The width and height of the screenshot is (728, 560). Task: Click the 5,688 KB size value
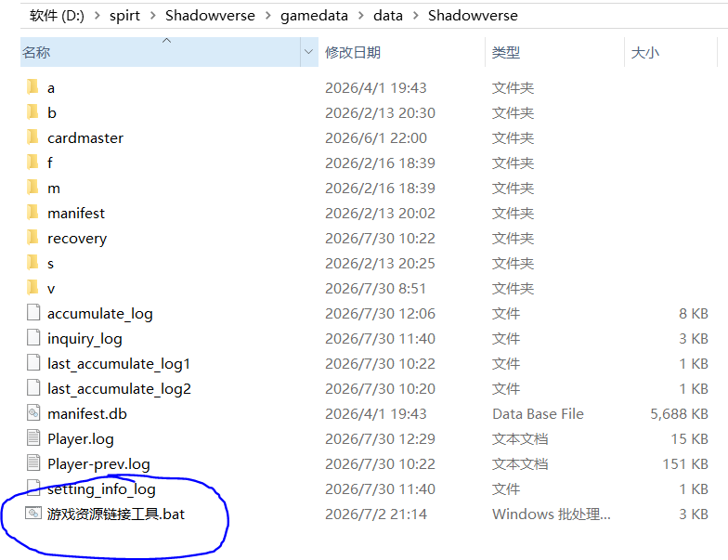tap(679, 414)
